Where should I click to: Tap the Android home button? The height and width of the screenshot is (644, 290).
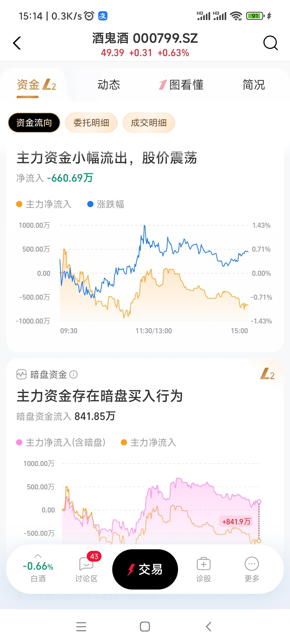(x=145, y=627)
